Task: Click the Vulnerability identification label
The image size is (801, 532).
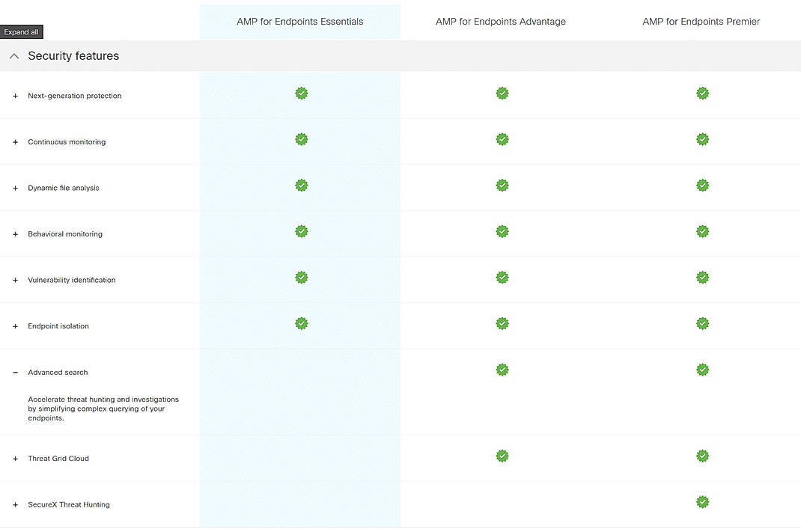Action: 72,281
